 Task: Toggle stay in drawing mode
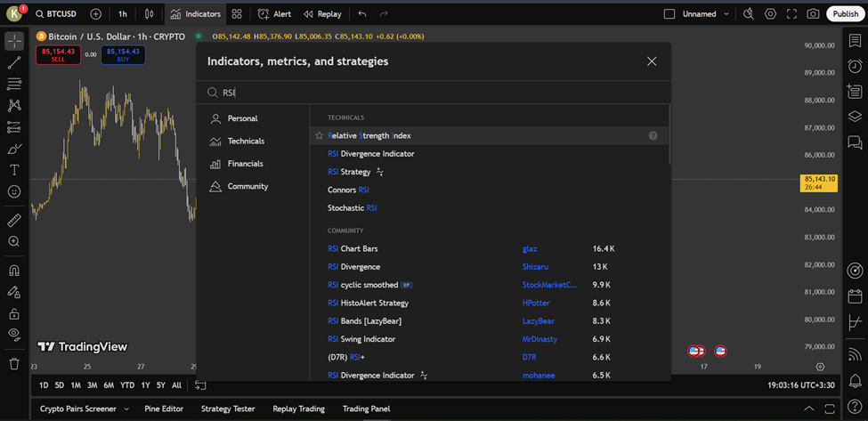point(14,292)
